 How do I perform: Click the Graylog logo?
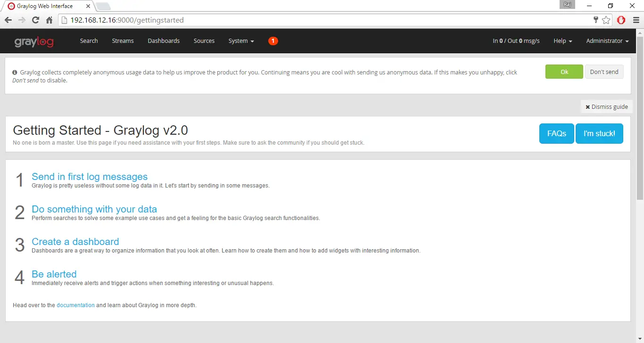[x=34, y=41]
